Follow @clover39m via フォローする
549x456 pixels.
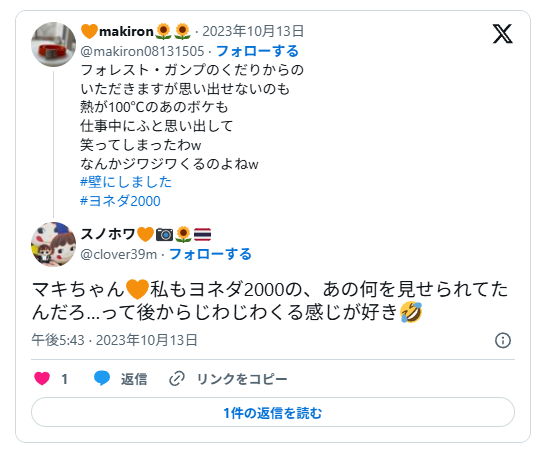[x=210, y=254]
